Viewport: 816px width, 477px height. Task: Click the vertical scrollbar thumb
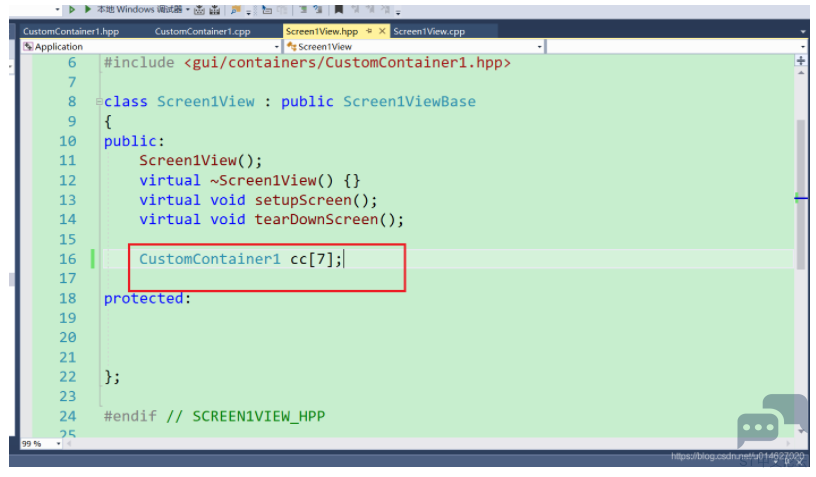point(801,195)
